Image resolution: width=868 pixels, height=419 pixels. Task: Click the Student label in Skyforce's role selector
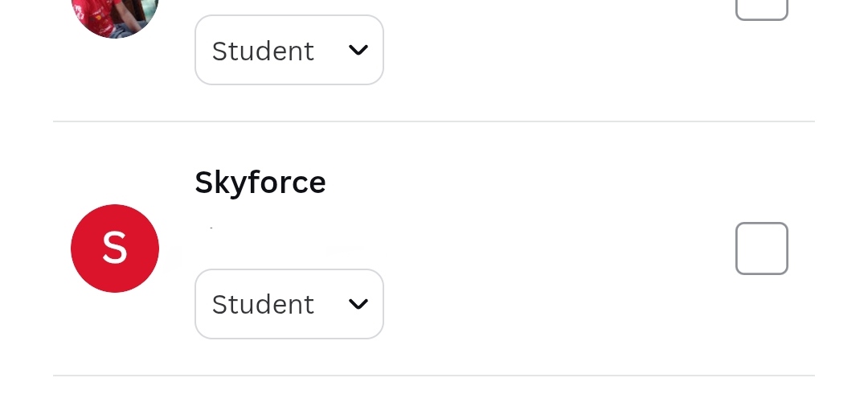click(263, 304)
